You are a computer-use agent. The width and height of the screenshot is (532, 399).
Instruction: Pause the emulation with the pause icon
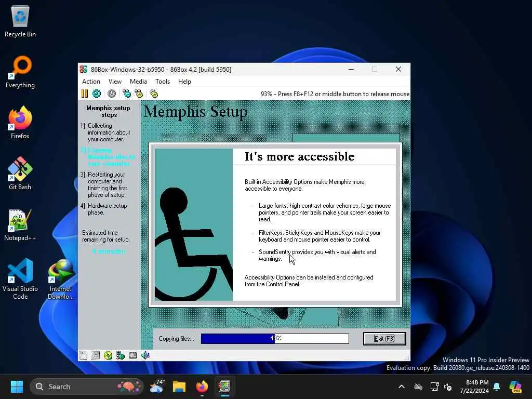coord(85,94)
